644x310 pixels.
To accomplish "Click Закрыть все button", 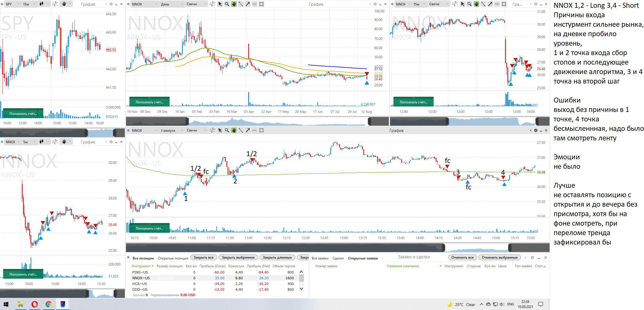I will pyautogui.click(x=203, y=257).
